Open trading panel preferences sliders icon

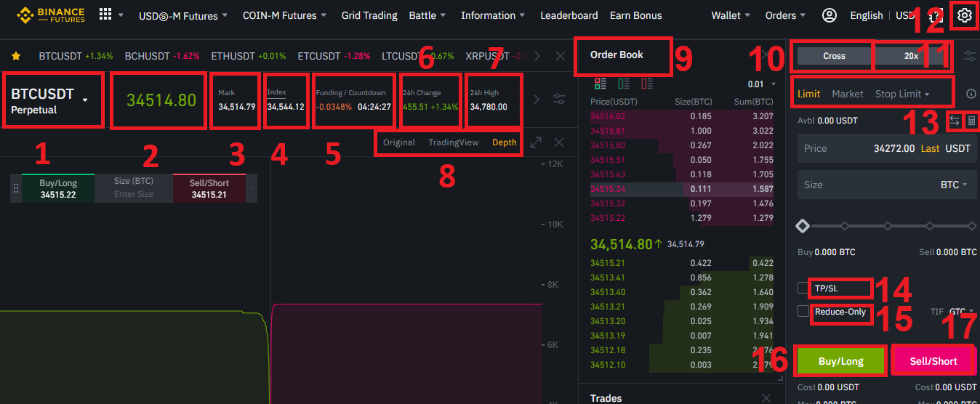click(970, 56)
